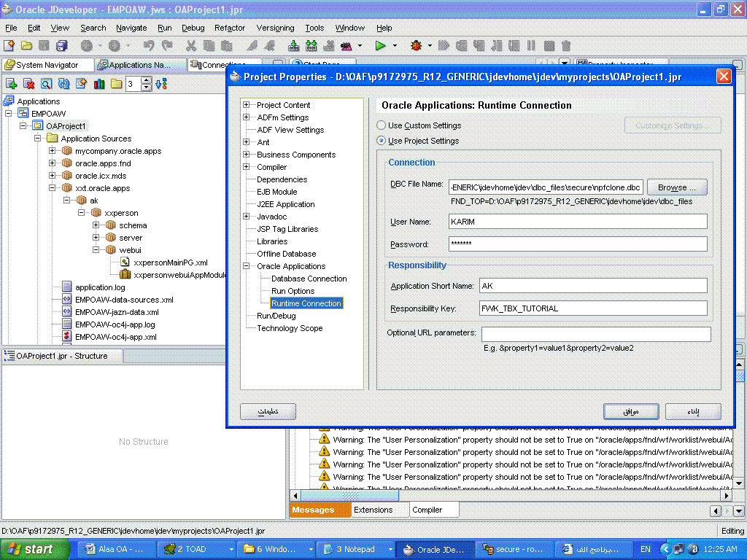The width and height of the screenshot is (747, 560).
Task: Click the navigator icon with yellow star
Action: tap(82, 84)
